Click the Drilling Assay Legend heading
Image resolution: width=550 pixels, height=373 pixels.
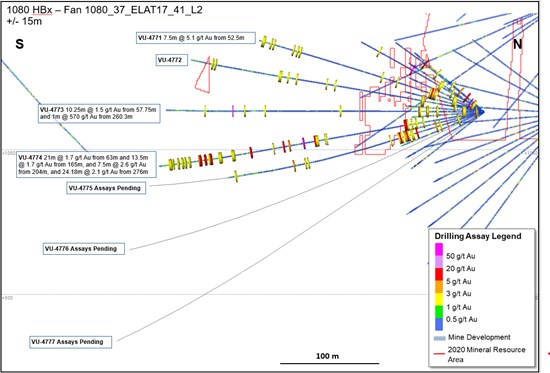click(x=478, y=236)
